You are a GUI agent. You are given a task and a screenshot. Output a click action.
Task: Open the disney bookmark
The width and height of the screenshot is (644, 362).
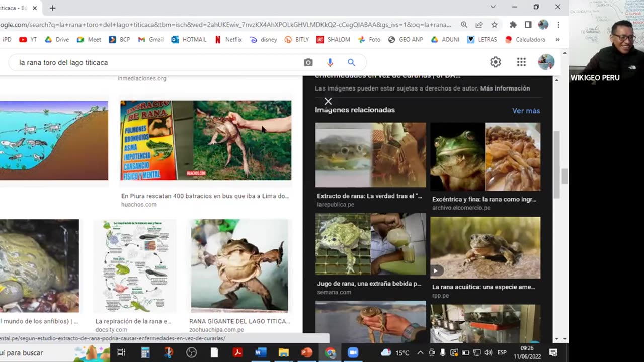(263, 39)
